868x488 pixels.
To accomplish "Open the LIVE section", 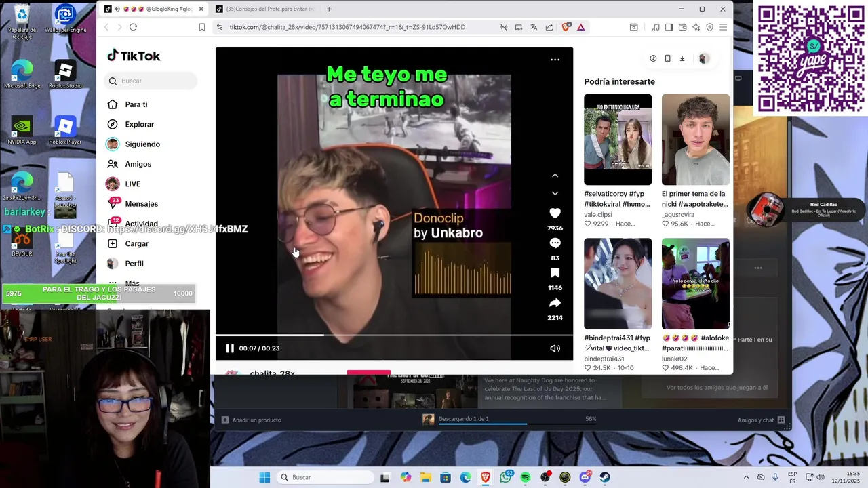I will 132,184.
